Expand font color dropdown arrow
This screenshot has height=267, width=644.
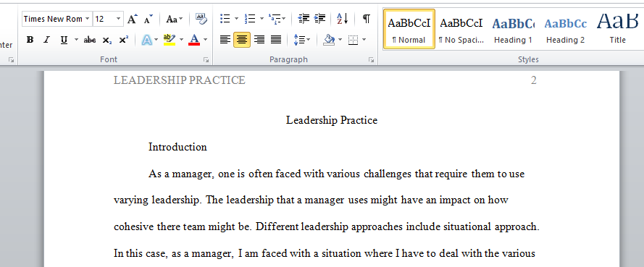205,40
